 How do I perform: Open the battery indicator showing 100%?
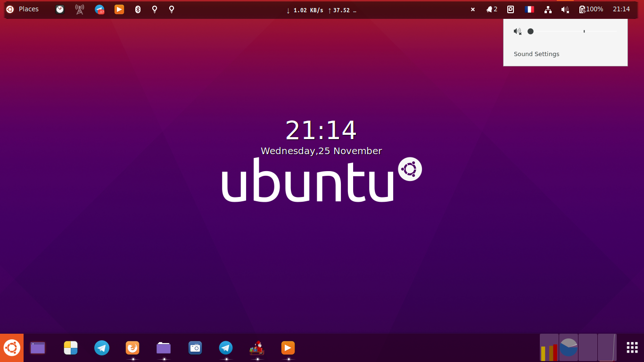click(591, 9)
